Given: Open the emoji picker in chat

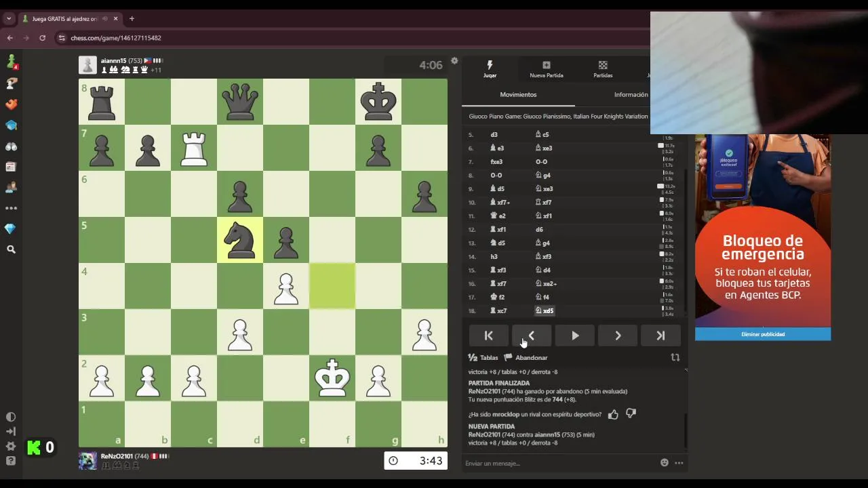Looking at the screenshot, I should point(665,463).
